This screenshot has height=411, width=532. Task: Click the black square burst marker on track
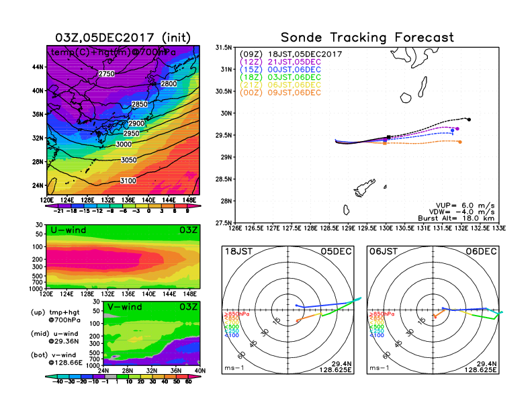[389, 137]
